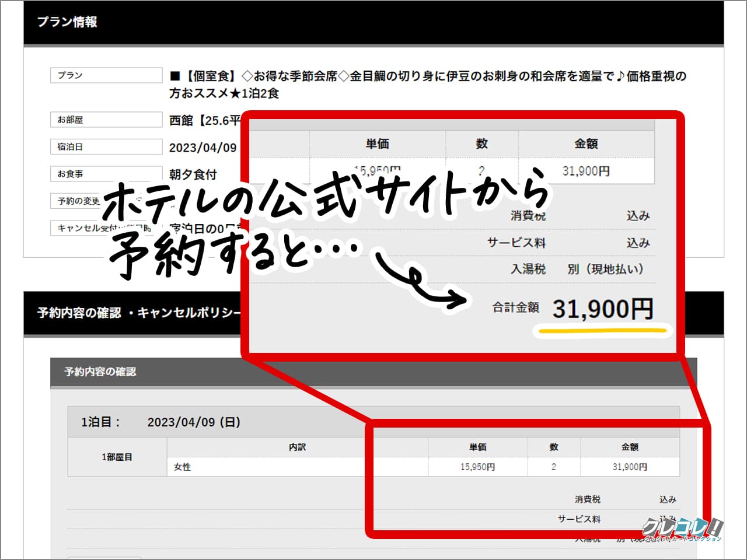Select the 金額 column header
This screenshot has width=747, height=560.
(586, 143)
